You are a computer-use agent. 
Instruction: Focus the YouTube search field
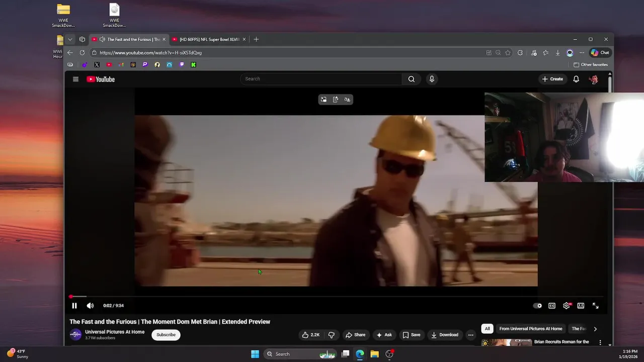pyautogui.click(x=321, y=79)
